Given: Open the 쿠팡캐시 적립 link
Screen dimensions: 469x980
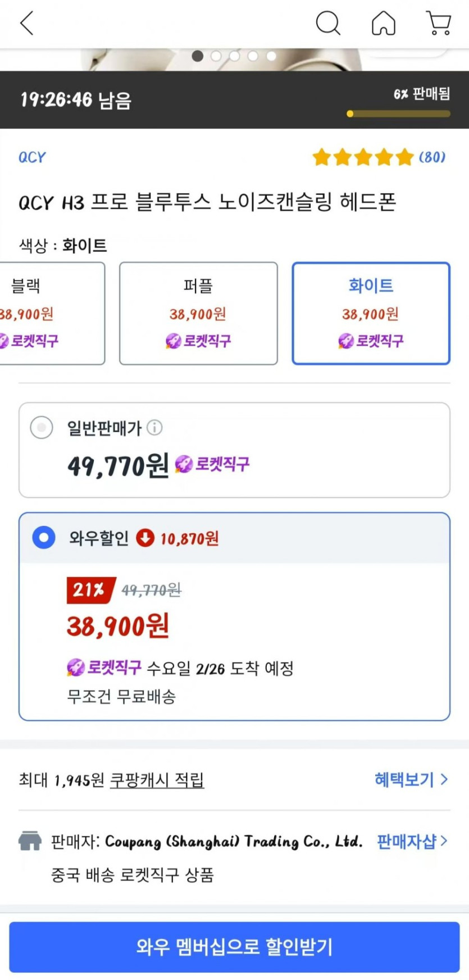Looking at the screenshot, I should (x=157, y=780).
